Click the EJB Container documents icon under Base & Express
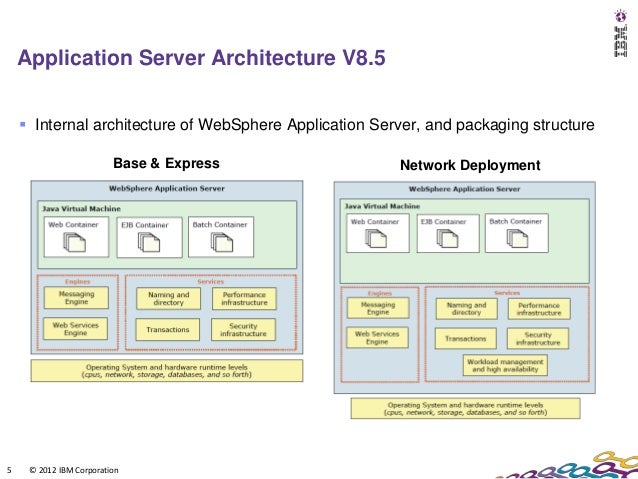Screen dimensions: 638x479 click(x=149, y=242)
